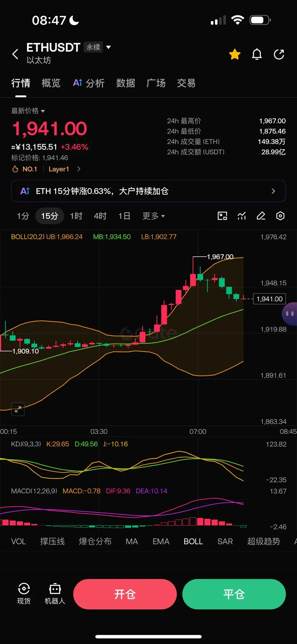
Task: Open the 机器人 bot icon
Action: click(x=55, y=594)
